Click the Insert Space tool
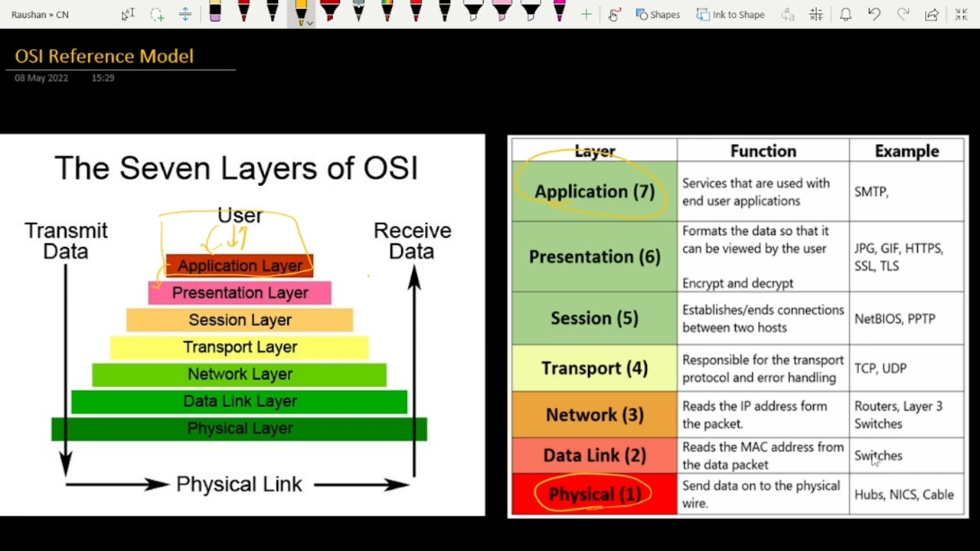This screenshot has width=980, height=551. 185,15
